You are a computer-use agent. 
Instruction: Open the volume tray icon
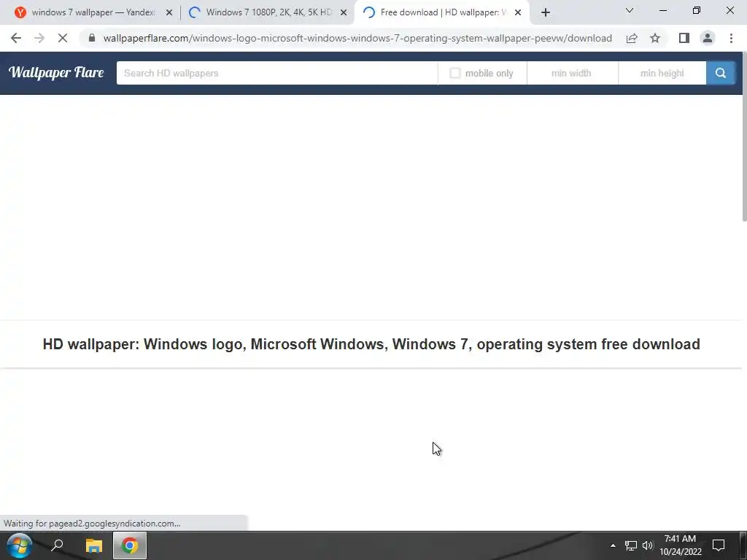[x=648, y=545]
